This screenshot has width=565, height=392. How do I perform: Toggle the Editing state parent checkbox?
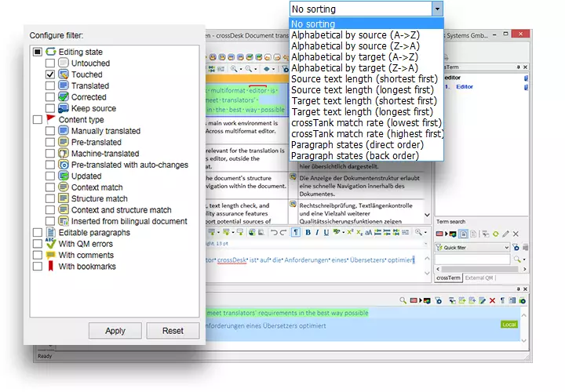click(37, 52)
